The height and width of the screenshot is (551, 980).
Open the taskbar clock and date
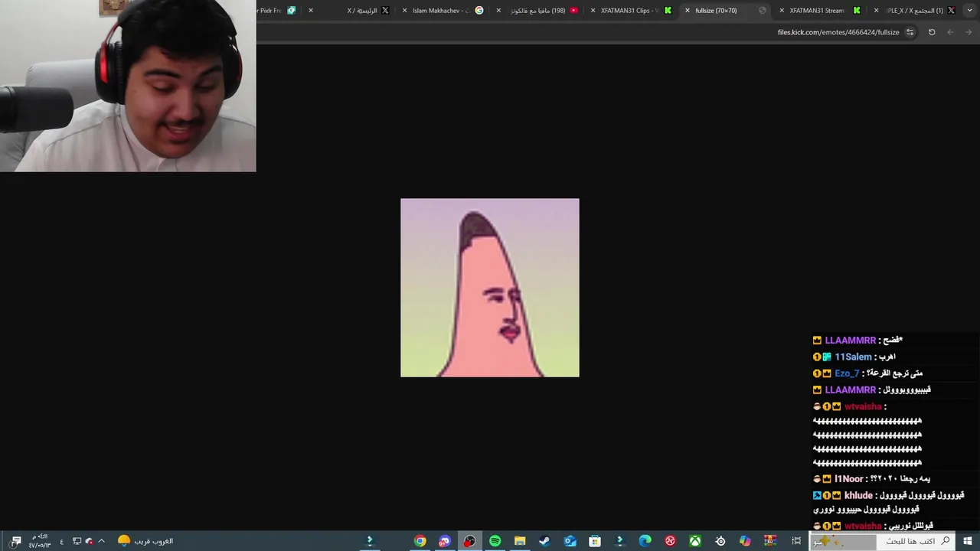(40, 541)
